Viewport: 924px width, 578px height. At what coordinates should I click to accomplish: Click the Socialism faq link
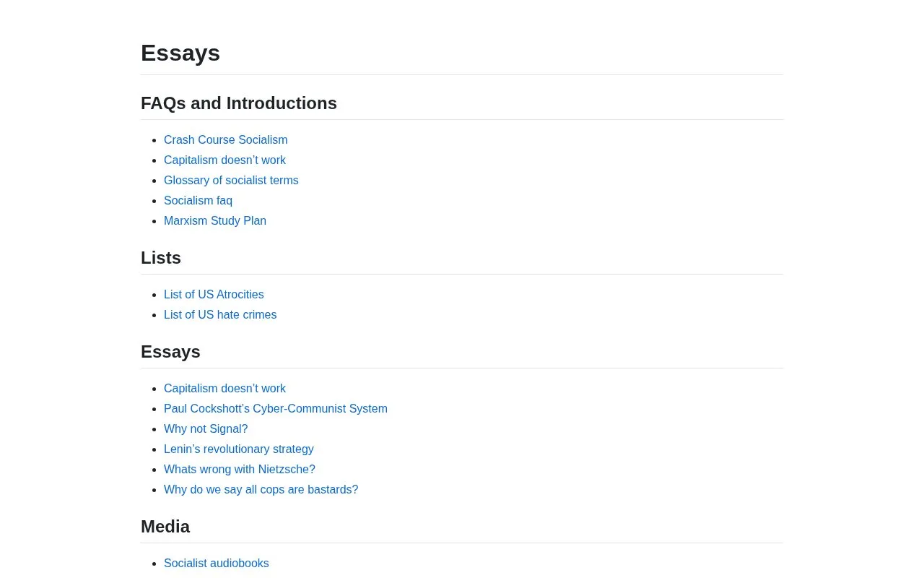coord(198,201)
